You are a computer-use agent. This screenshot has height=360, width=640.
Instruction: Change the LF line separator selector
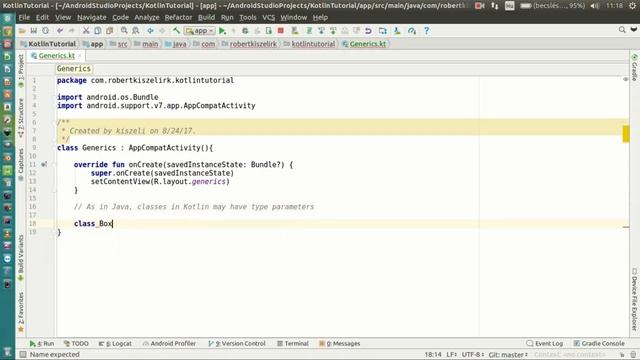click(451, 355)
